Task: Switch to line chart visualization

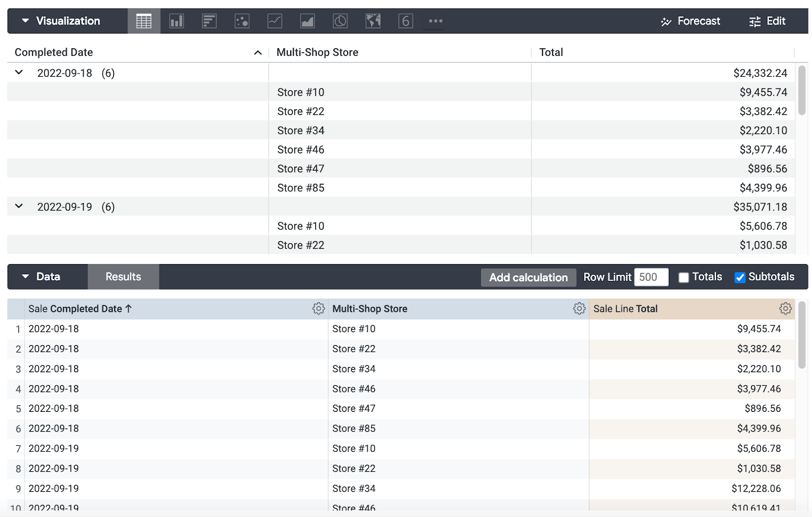Action: [x=275, y=21]
